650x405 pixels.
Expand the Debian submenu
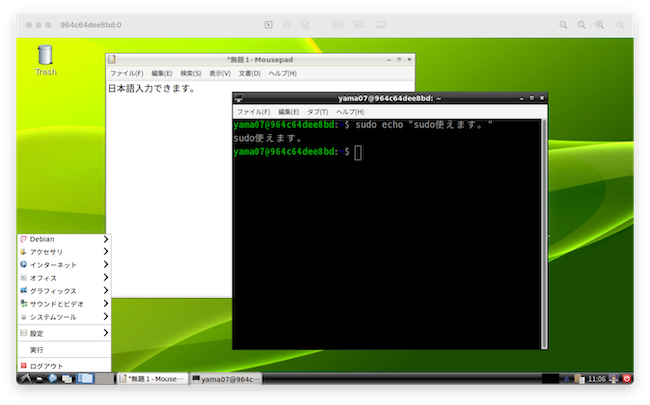pyautogui.click(x=64, y=239)
